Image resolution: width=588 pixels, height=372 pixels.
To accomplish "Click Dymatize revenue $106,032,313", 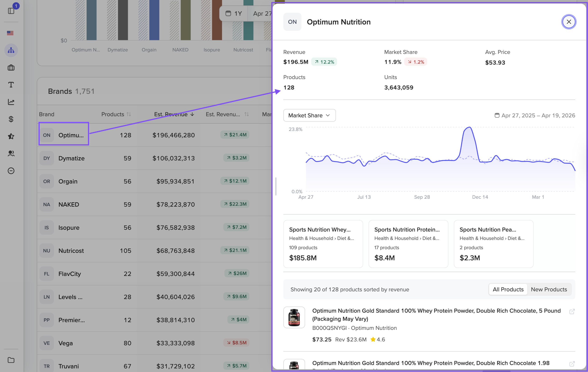I will pyautogui.click(x=174, y=158).
